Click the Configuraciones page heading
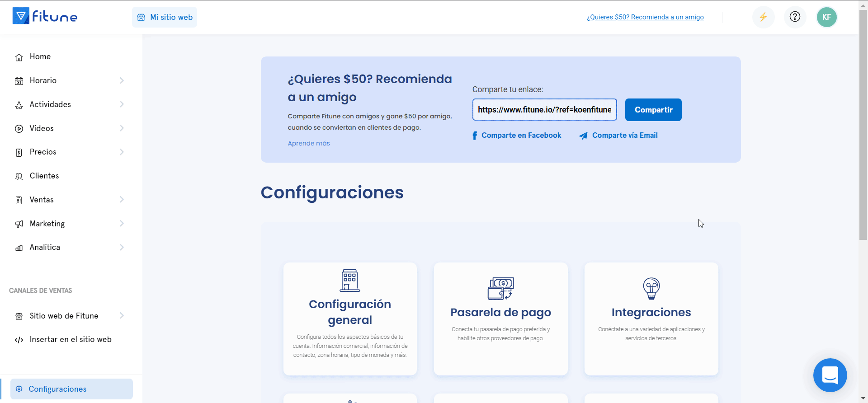868x403 pixels. [332, 192]
